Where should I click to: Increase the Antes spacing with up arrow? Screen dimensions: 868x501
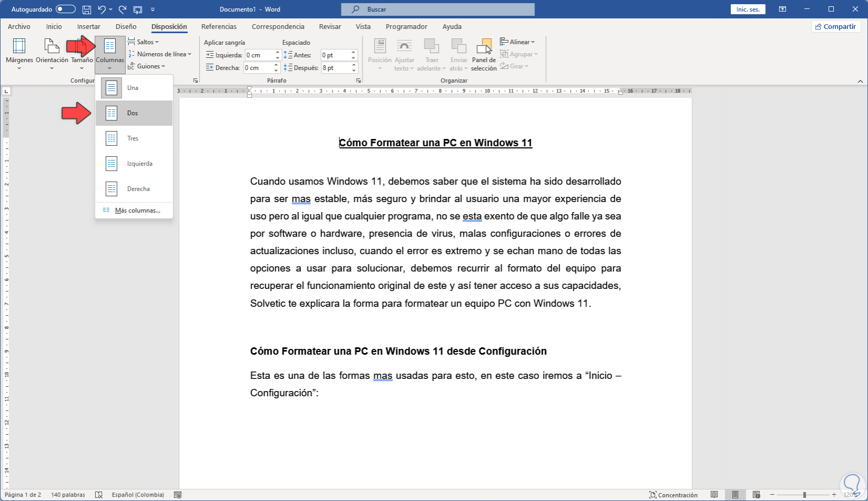(x=354, y=53)
